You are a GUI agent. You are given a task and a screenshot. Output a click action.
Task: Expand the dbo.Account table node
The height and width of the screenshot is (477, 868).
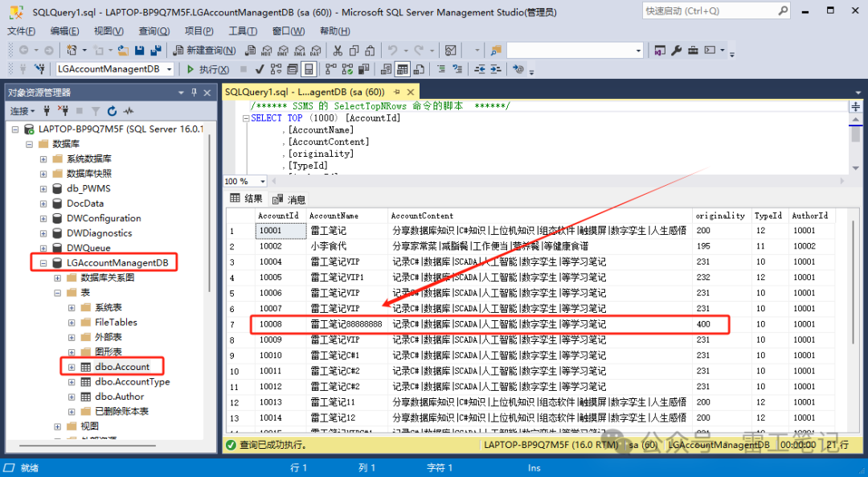click(x=72, y=367)
